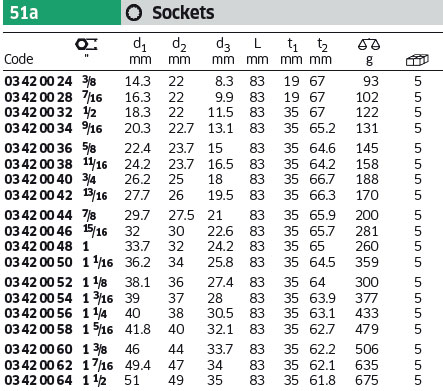Select code 03 42 00 38
Viewport: 443px width, 391px height.
[38, 164]
